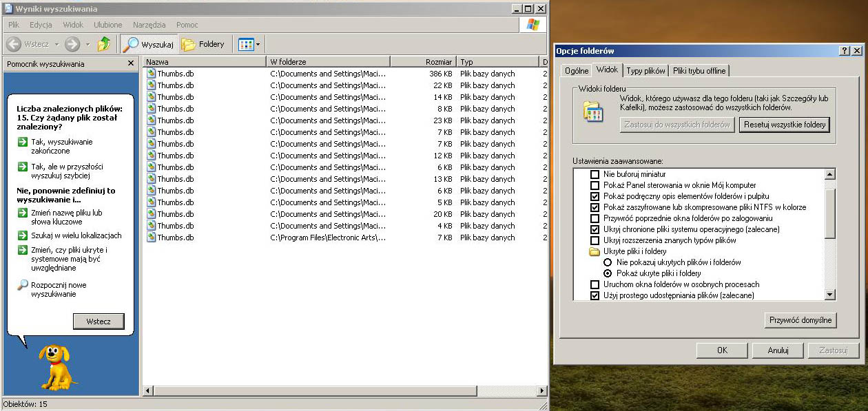Toggle 'Nie buforuj miniatur' checkbox

click(595, 174)
